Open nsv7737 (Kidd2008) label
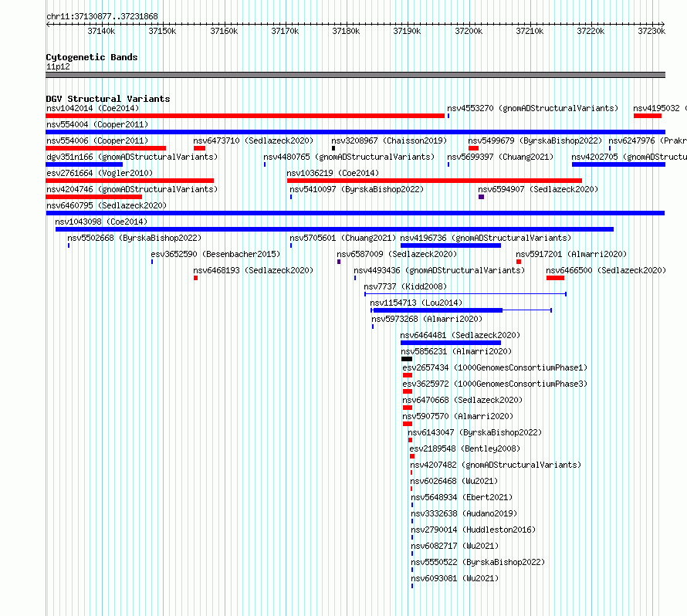687x616 pixels. [405, 286]
